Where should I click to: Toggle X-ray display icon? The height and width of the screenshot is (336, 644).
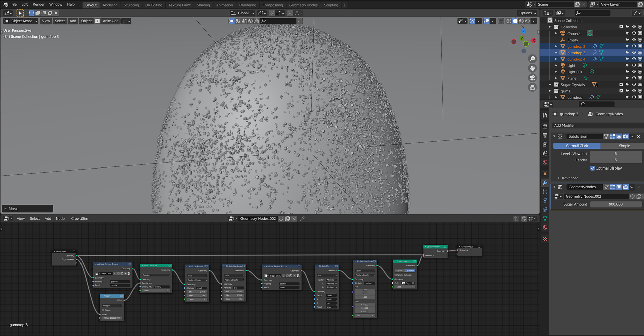[x=501, y=21]
